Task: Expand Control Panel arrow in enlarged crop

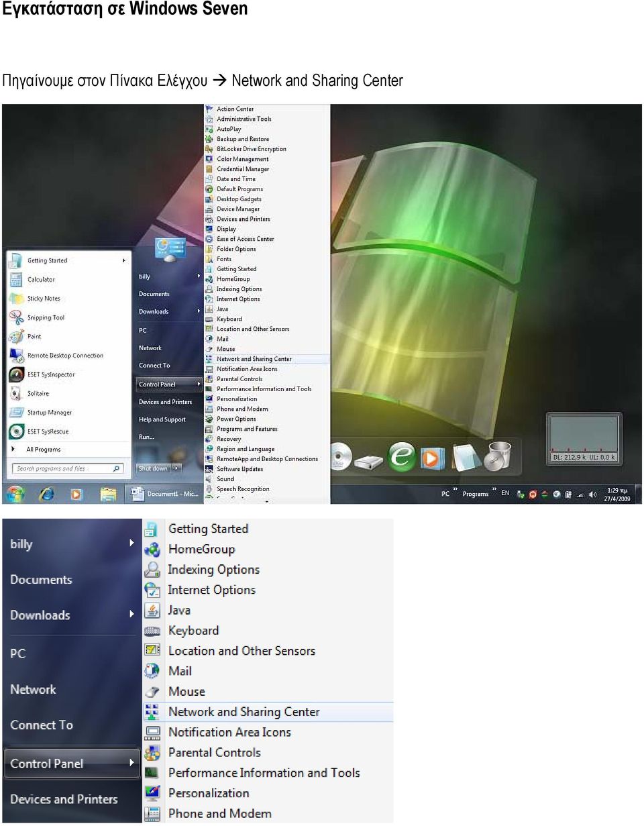Action: pyautogui.click(x=131, y=762)
